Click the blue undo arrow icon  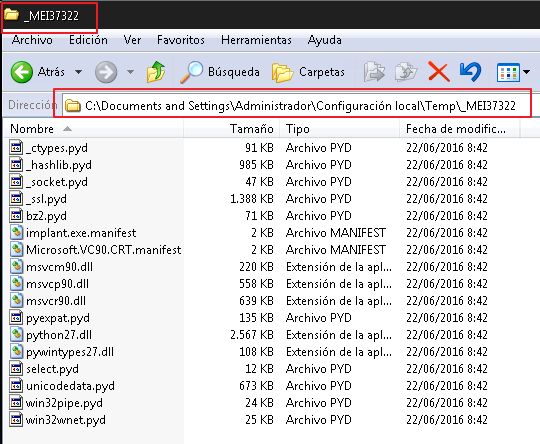click(x=470, y=72)
